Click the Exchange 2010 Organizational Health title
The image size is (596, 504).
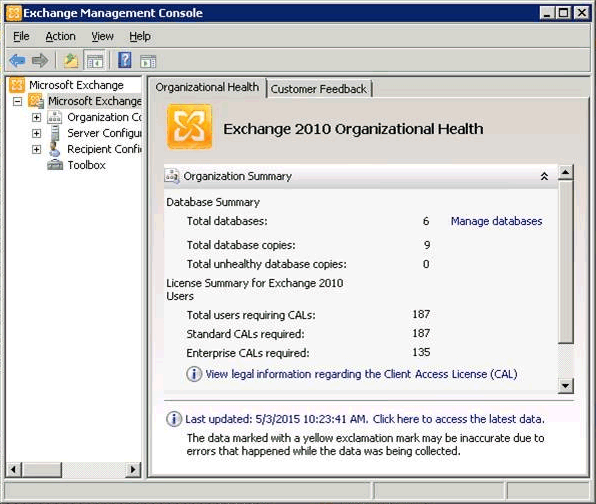pyautogui.click(x=353, y=129)
